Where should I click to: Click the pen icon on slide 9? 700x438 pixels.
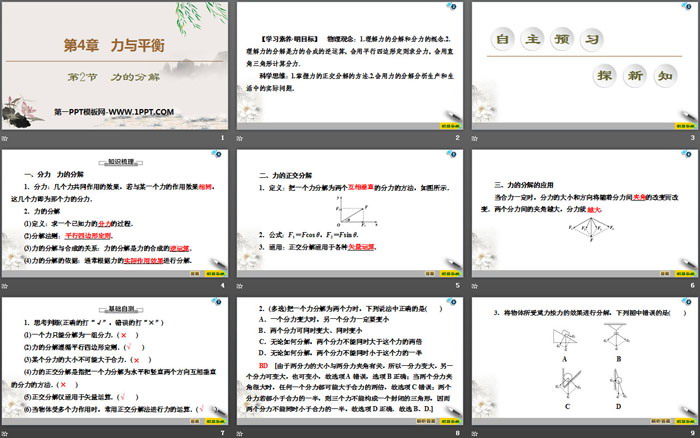(x=688, y=411)
